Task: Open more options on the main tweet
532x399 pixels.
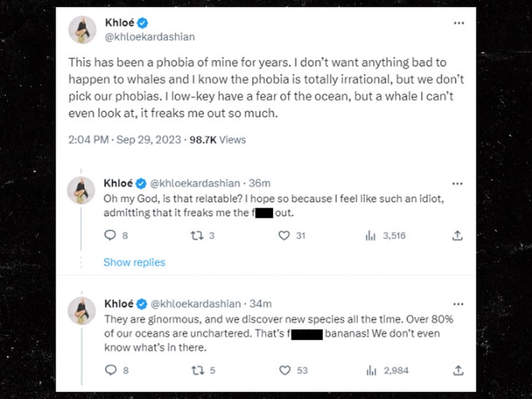Action: coord(458,23)
